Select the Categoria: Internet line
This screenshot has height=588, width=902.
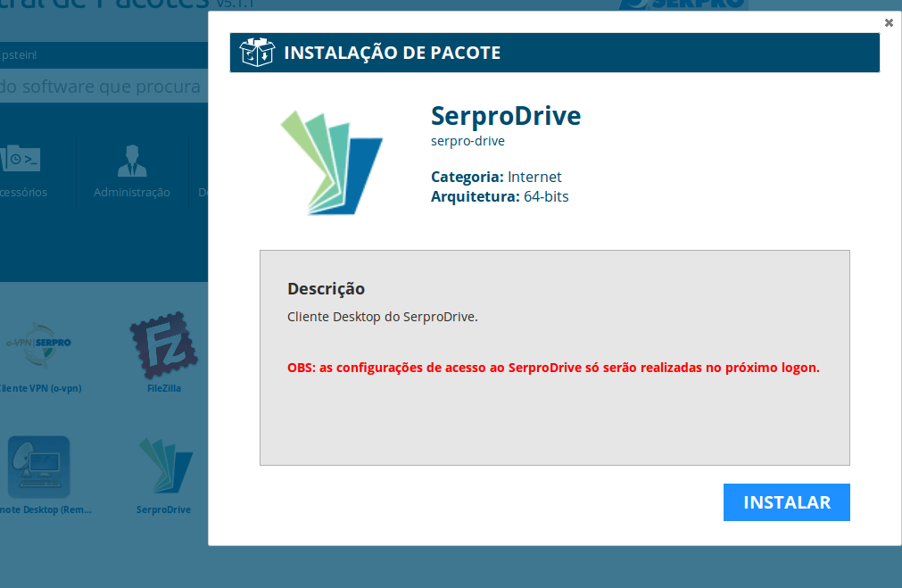click(496, 177)
